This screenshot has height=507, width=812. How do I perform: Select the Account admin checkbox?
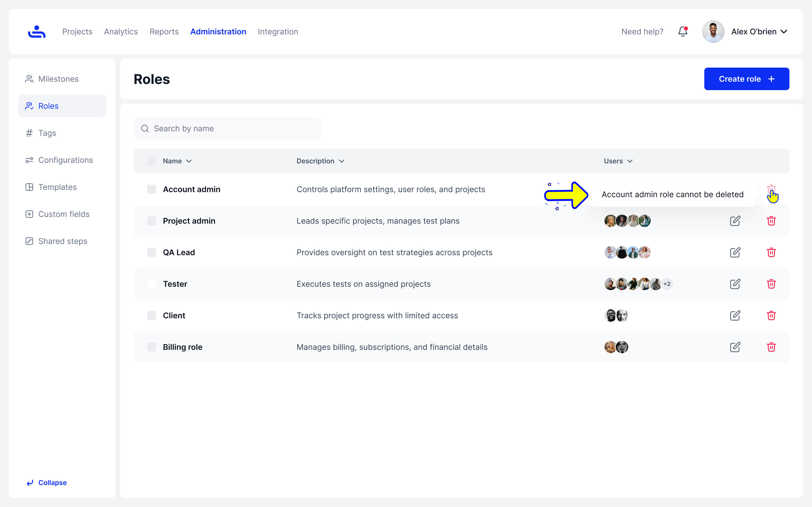(152, 190)
